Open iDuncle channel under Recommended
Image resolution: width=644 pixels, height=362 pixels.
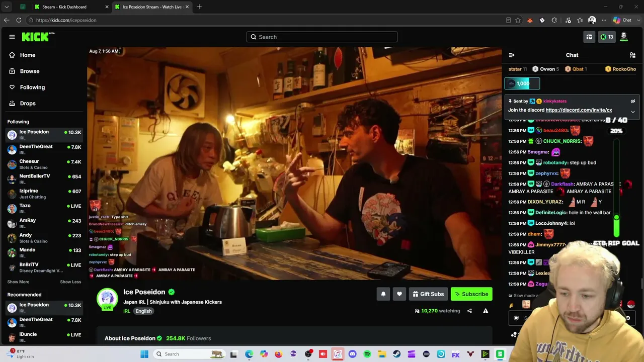coord(44,337)
